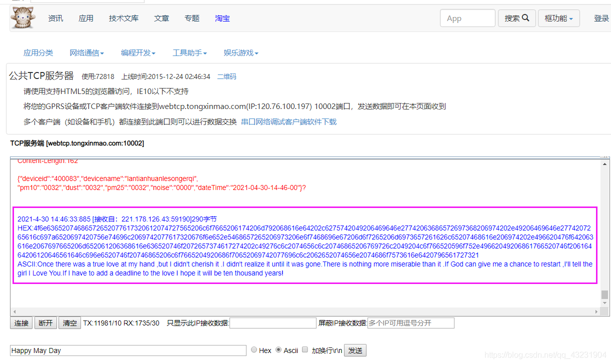Open the 应用分类 link
This screenshot has height=364, width=611.
[38, 52]
